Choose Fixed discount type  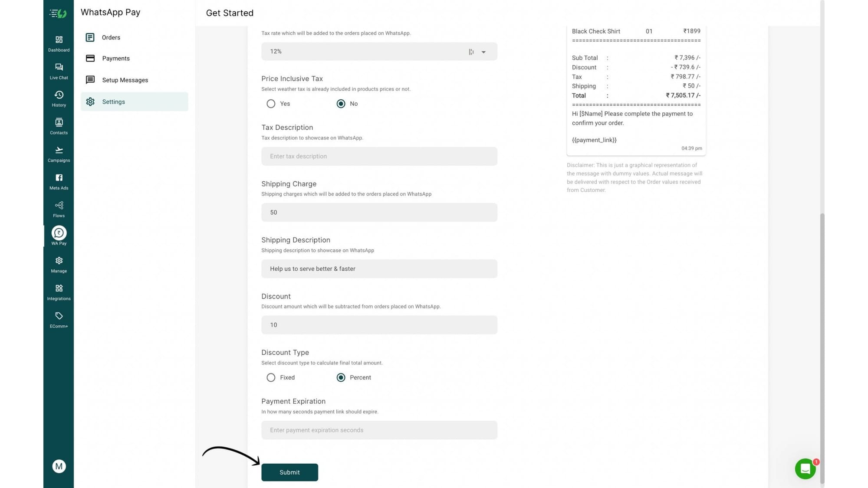point(271,377)
